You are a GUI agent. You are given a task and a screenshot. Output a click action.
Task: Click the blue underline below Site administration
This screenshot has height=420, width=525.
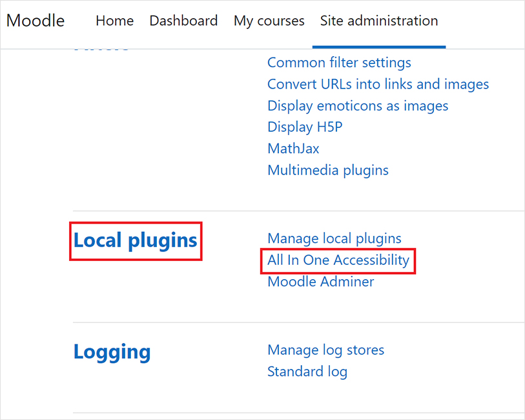(x=379, y=47)
